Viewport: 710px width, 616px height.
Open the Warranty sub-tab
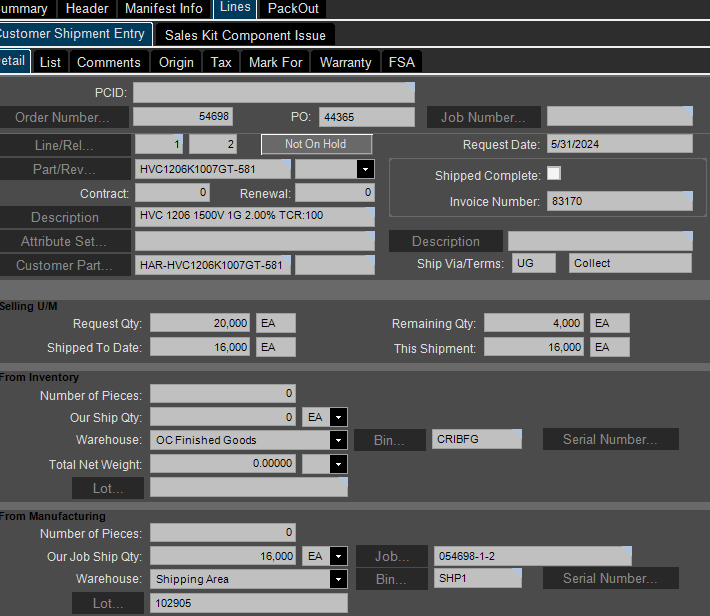tap(345, 62)
